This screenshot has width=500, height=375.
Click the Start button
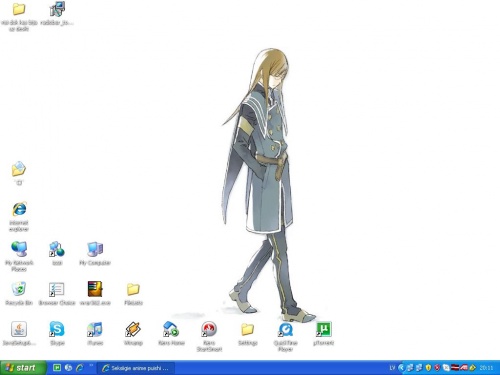(x=23, y=368)
